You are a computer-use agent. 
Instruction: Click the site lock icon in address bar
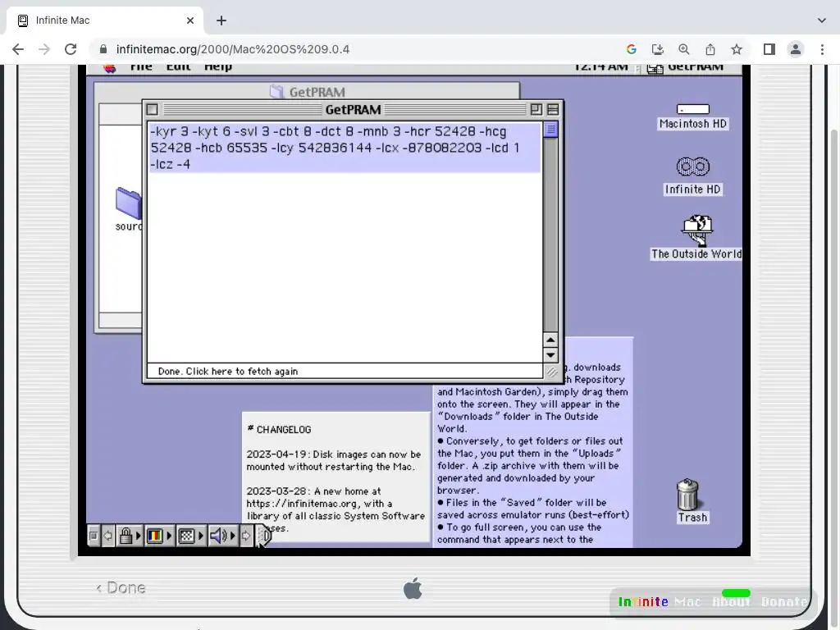(x=103, y=49)
